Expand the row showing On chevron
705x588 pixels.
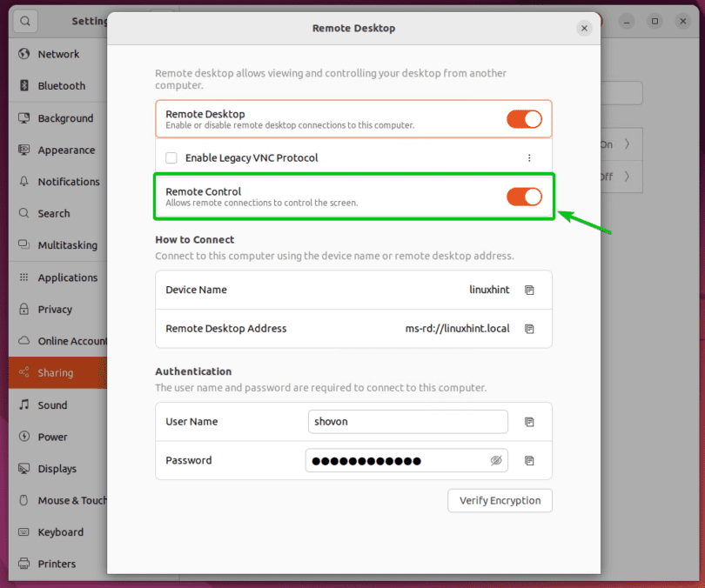click(627, 144)
